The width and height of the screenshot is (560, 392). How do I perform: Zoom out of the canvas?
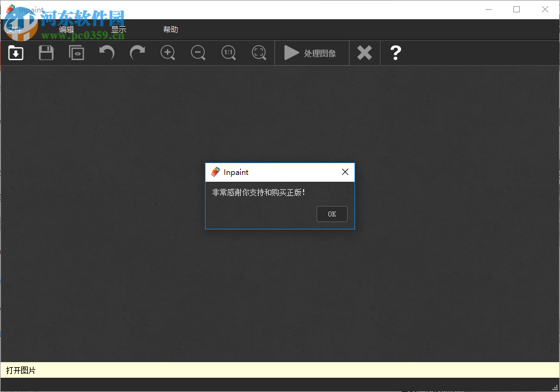[x=197, y=53]
